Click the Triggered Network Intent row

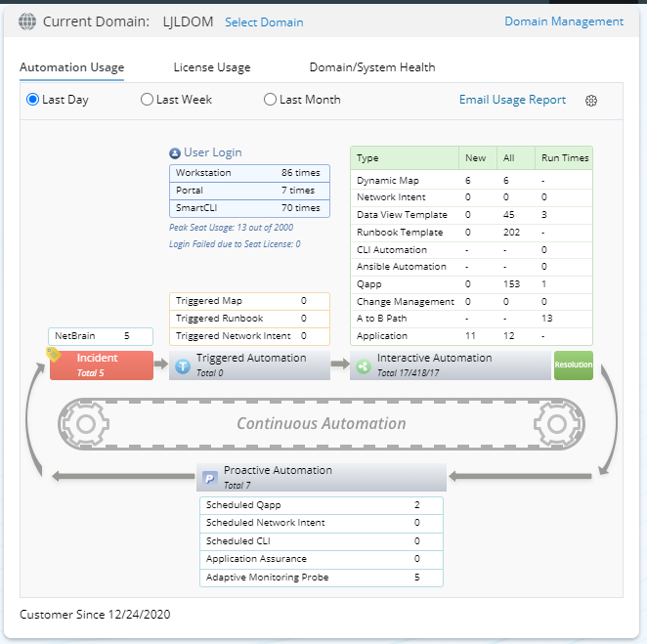pos(249,336)
